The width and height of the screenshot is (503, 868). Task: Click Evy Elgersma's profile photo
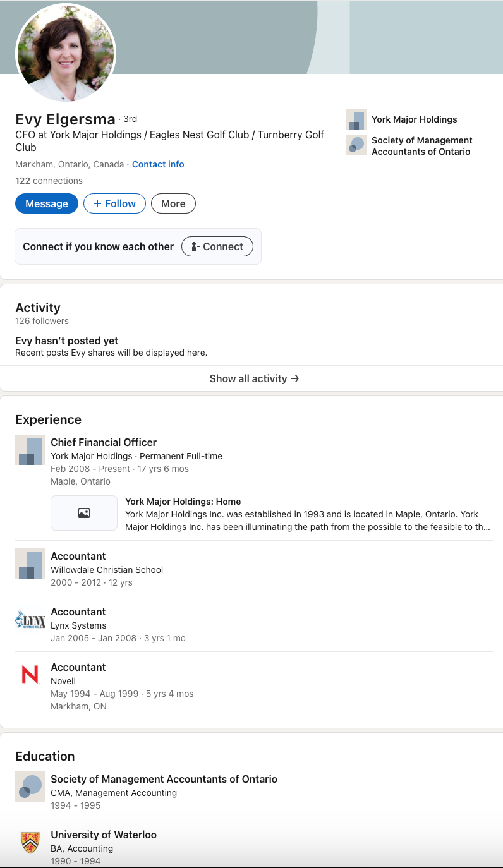66,52
